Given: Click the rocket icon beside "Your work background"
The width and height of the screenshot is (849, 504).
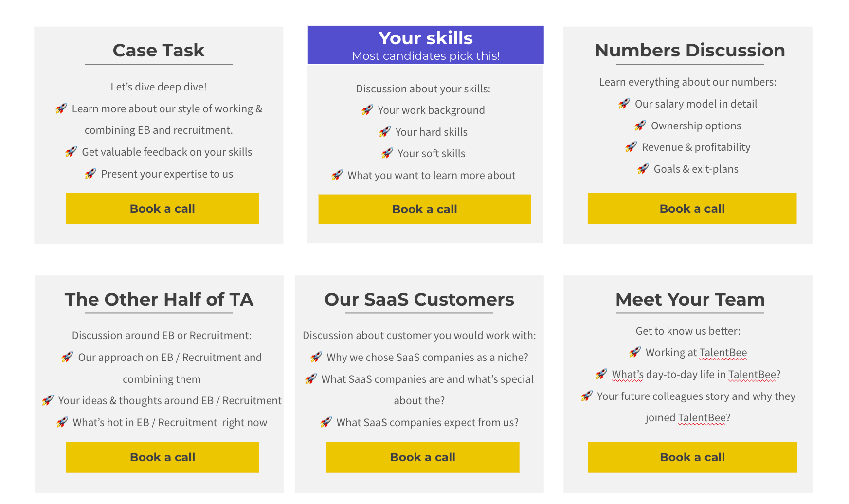Looking at the screenshot, I should (367, 110).
